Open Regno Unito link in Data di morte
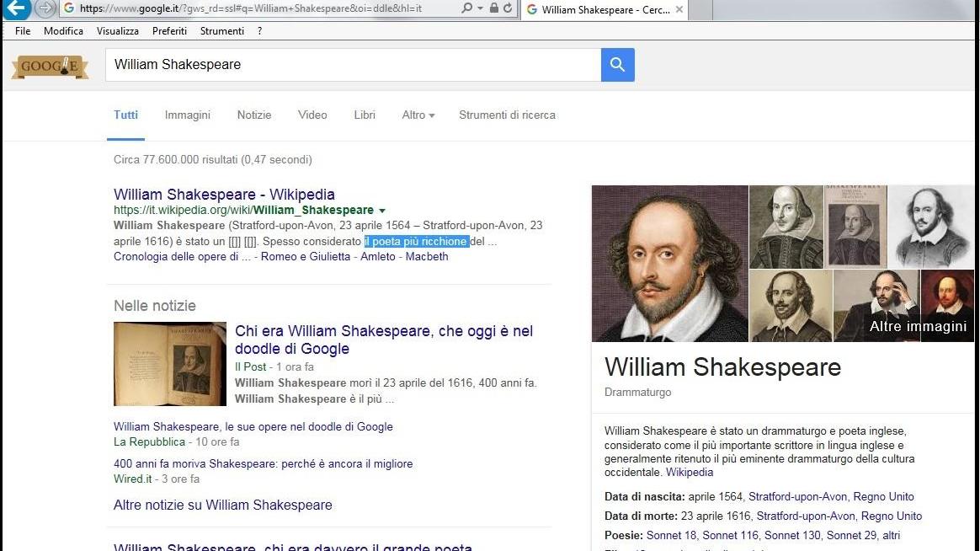Image resolution: width=980 pixels, height=551 pixels. (x=892, y=516)
